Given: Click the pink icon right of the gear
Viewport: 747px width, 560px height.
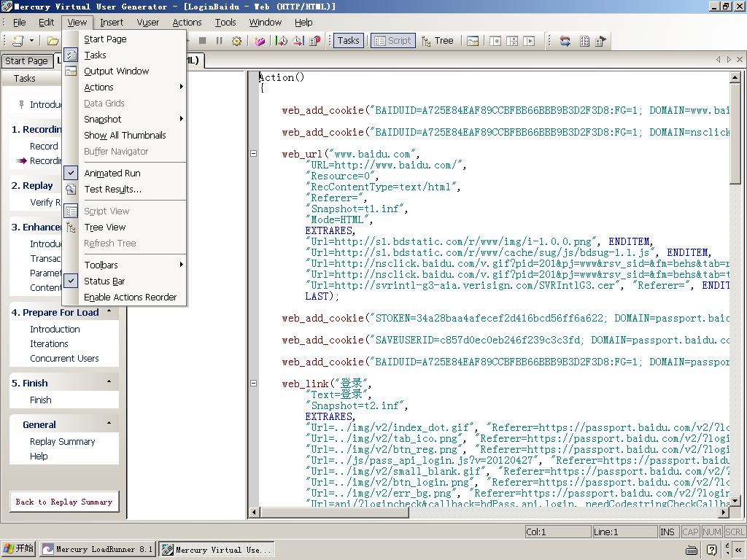Looking at the screenshot, I should [259, 41].
